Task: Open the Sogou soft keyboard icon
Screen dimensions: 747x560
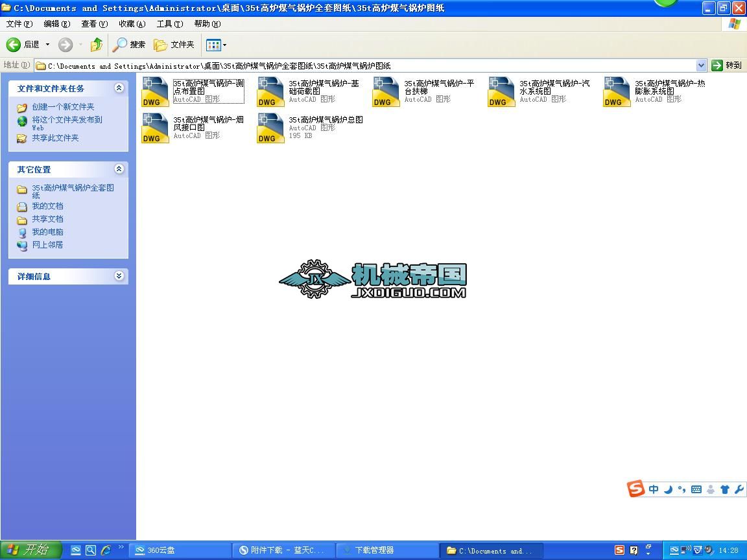Action: (x=696, y=489)
